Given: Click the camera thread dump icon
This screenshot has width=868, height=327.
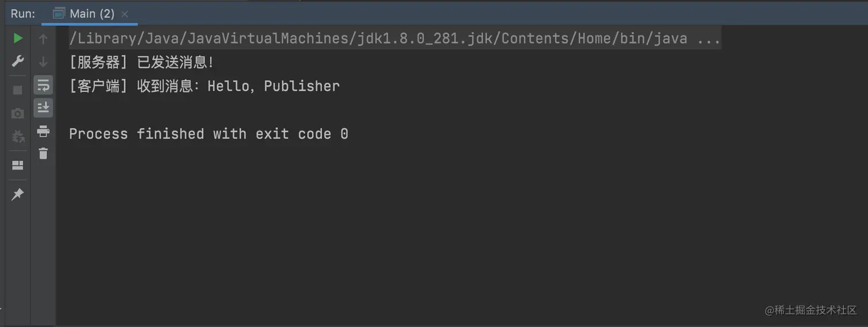Looking at the screenshot, I should [x=18, y=113].
